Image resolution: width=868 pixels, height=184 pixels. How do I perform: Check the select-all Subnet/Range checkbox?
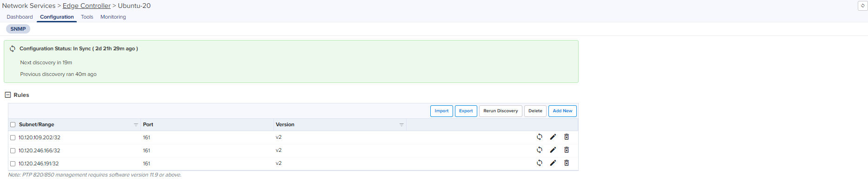(x=13, y=125)
